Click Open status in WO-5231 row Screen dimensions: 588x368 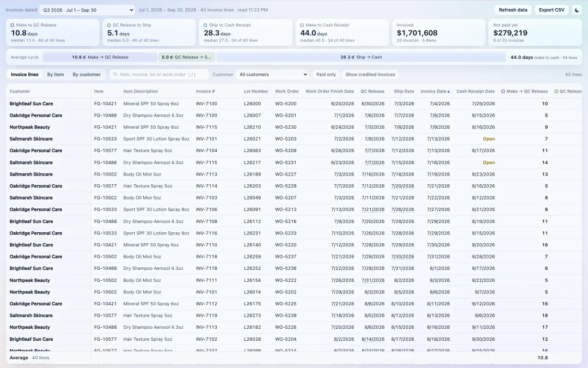[488, 162]
